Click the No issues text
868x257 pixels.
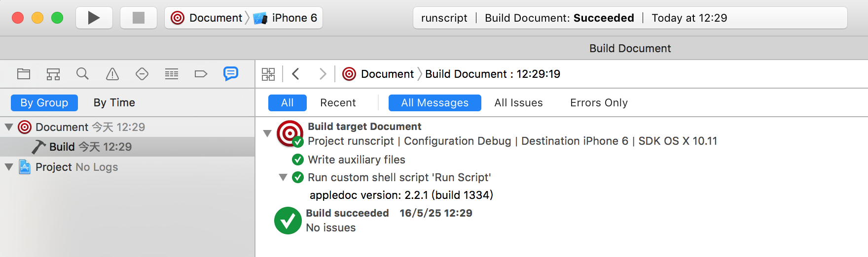tap(331, 227)
